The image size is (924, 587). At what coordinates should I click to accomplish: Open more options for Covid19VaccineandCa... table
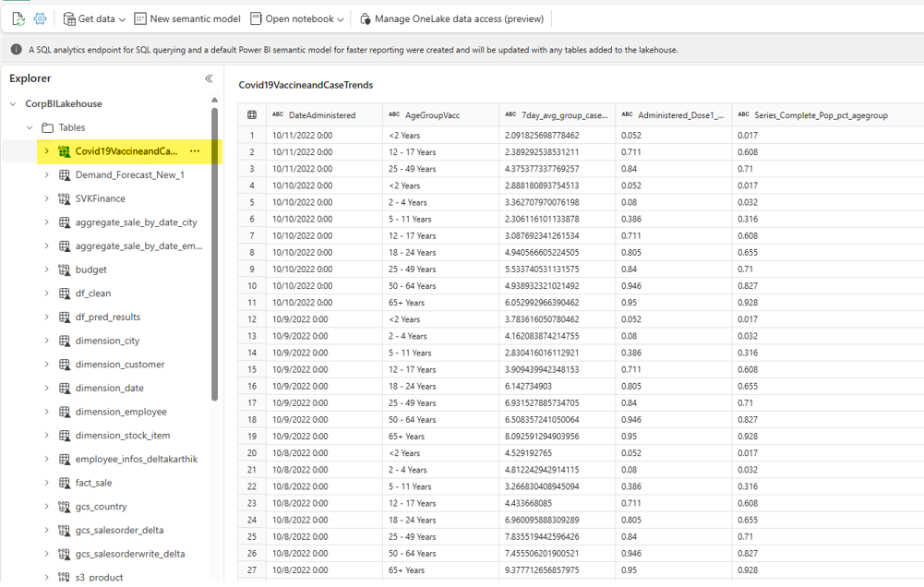195,150
